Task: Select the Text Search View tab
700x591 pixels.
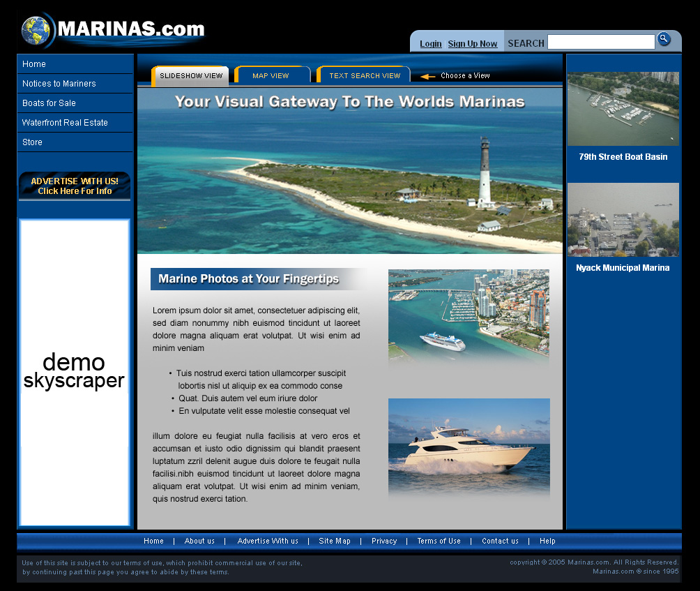Action: [x=364, y=75]
